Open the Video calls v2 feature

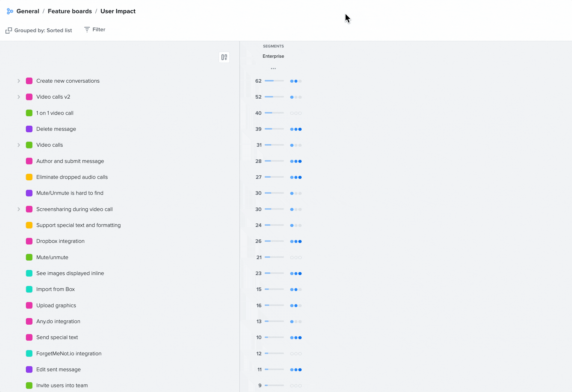coord(53,97)
